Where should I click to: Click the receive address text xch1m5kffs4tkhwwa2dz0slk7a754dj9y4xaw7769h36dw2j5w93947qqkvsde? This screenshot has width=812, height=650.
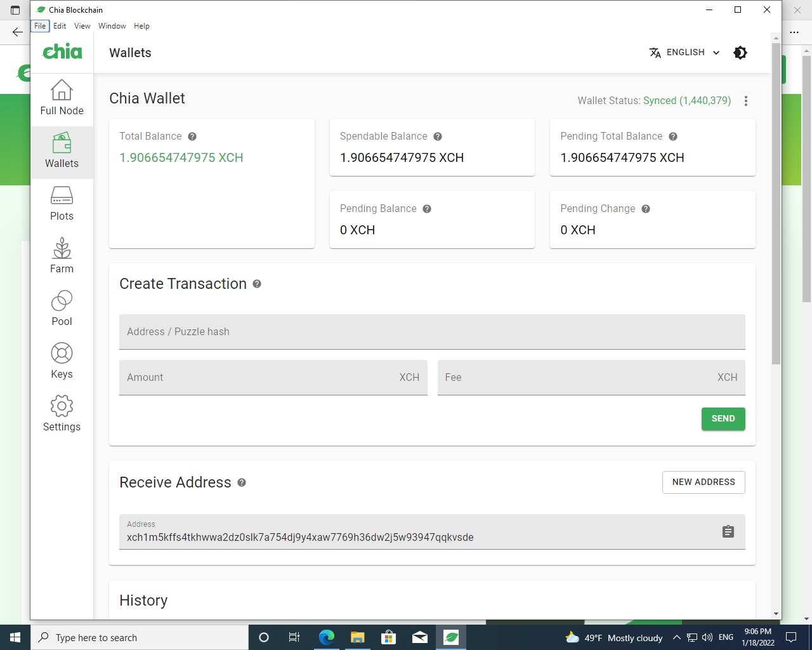[x=300, y=538]
